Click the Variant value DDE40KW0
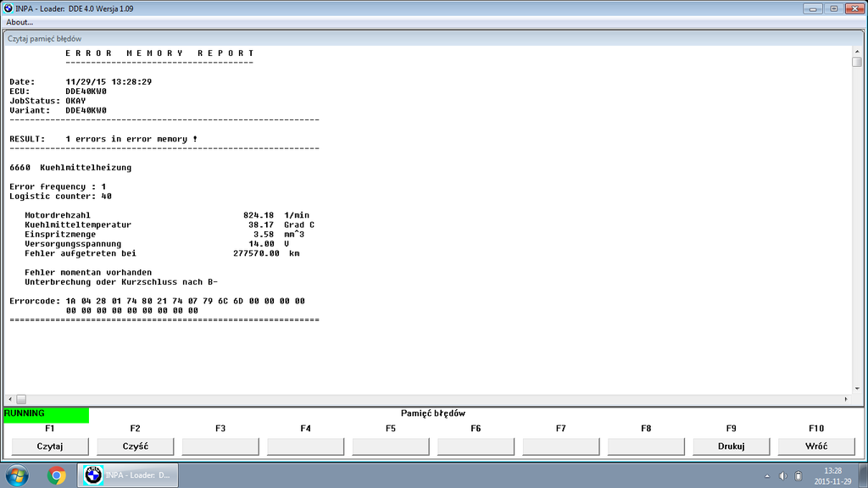The height and width of the screenshot is (488, 868). pos(86,110)
